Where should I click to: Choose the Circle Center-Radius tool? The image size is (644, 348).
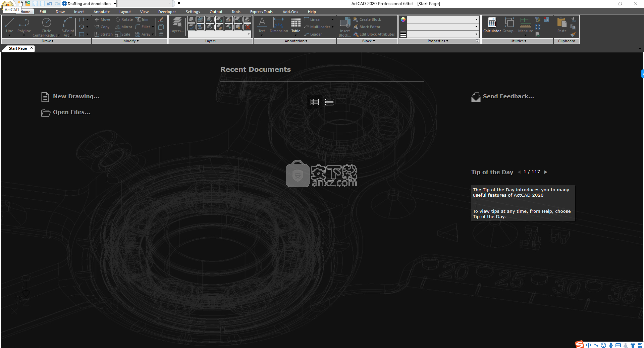tap(46, 27)
